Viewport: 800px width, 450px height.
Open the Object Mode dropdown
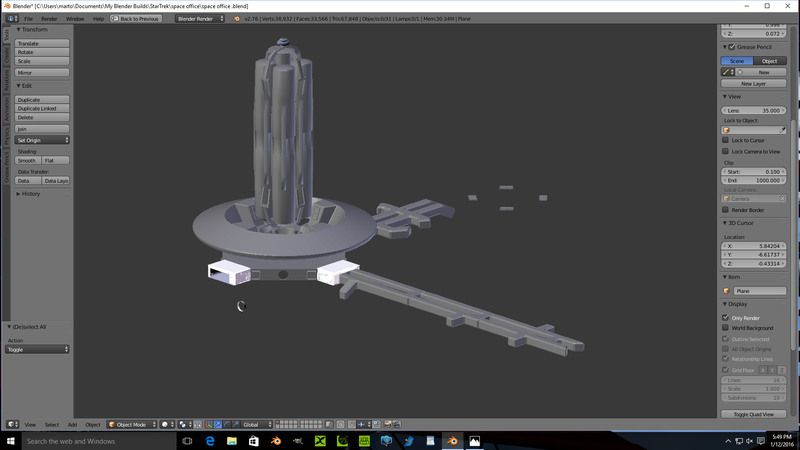click(132, 424)
